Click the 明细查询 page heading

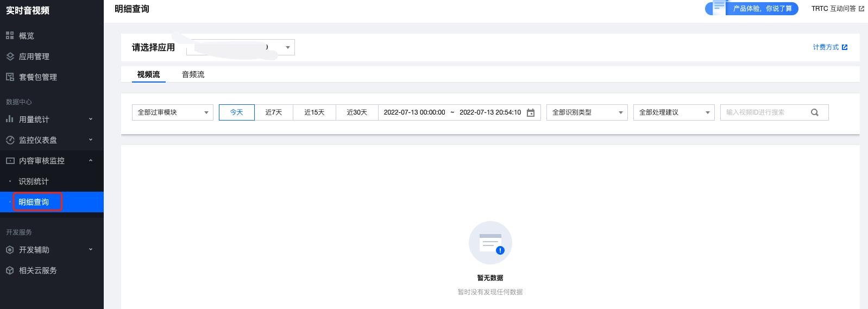click(x=132, y=9)
